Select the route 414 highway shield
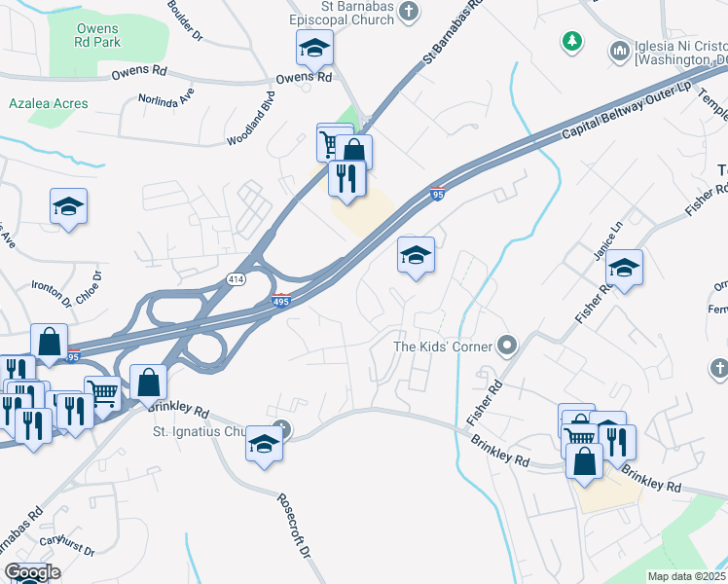 point(237,279)
